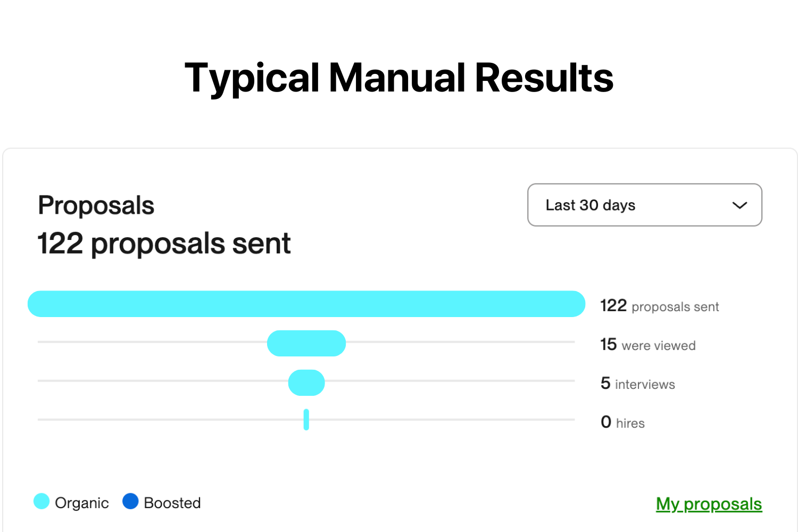
Task: Open the Last 30 days dropdown
Action: [644, 205]
